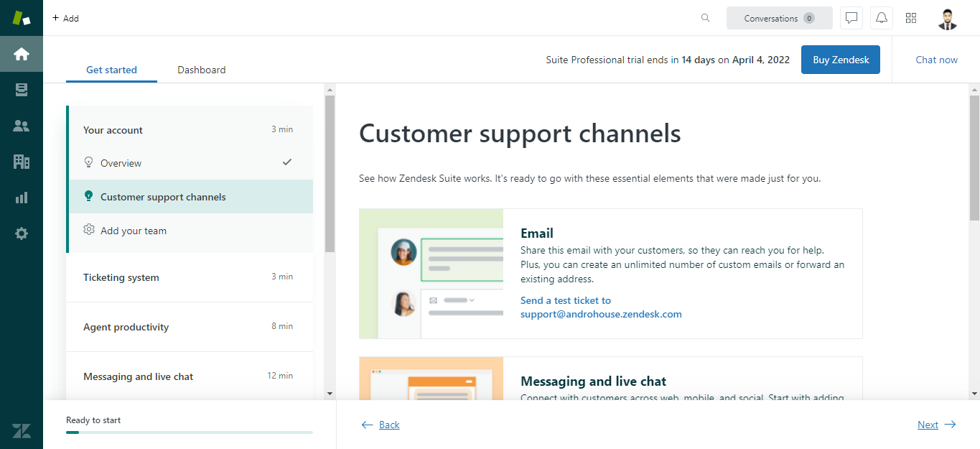Click the Zendesk logo at the sidebar bottom
The image size is (980, 449).
[22, 431]
